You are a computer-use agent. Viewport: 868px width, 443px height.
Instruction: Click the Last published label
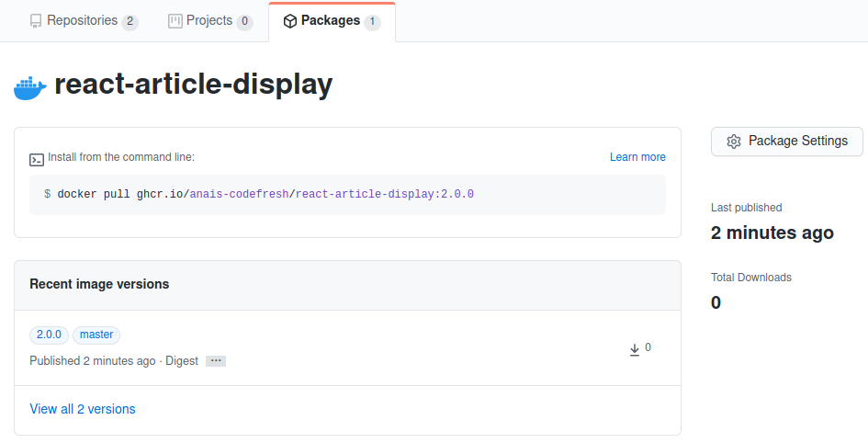pos(746,208)
